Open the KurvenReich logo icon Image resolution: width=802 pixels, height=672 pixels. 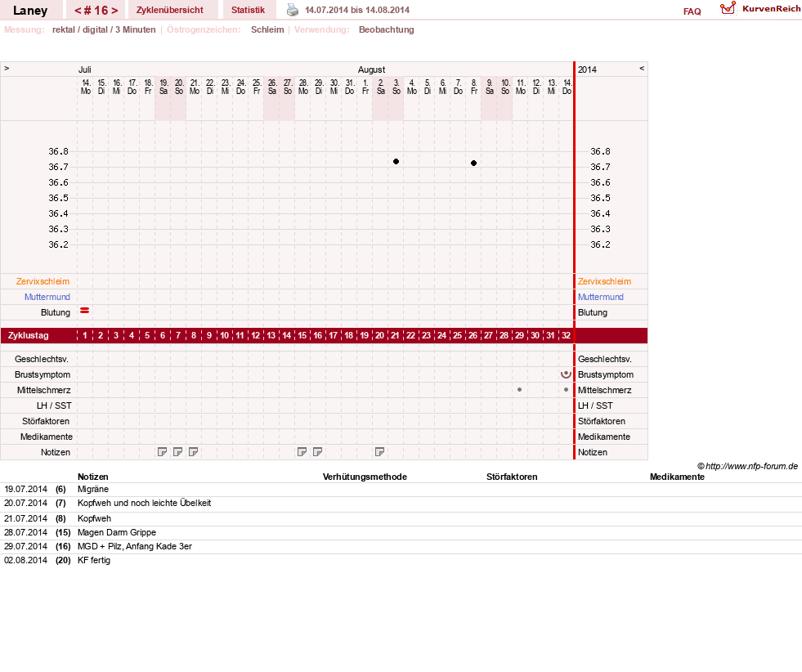(728, 8)
